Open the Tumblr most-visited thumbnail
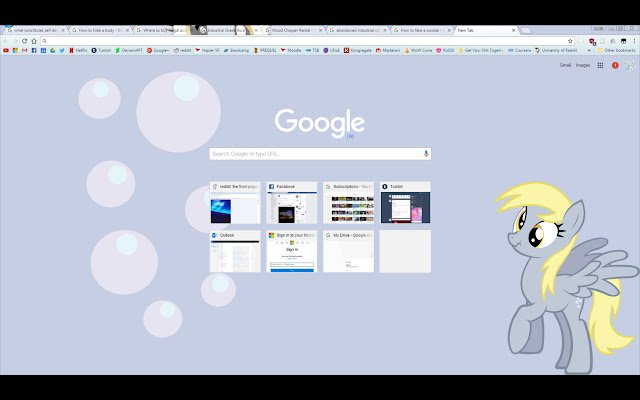The width and height of the screenshot is (640, 400). [405, 202]
